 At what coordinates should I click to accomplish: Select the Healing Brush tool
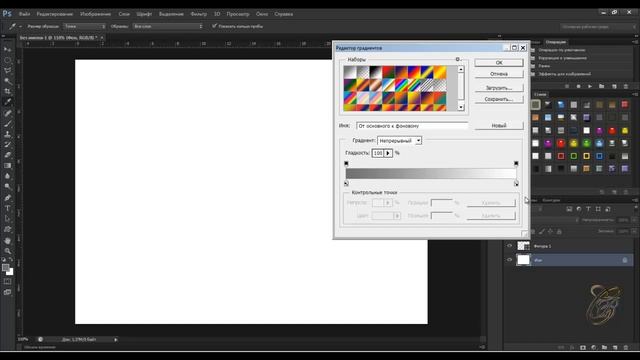tap(7, 113)
